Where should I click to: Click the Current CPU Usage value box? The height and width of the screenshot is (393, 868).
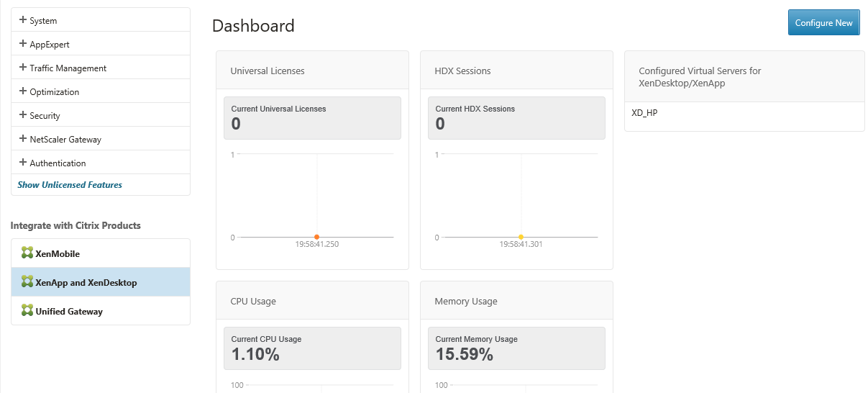coord(312,348)
